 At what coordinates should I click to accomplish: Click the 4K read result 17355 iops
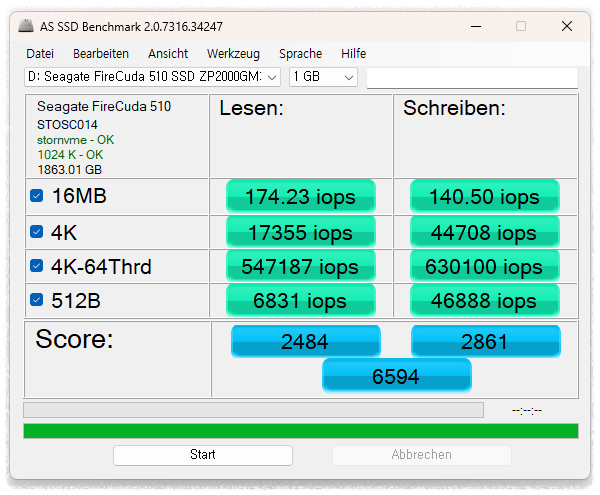click(x=301, y=232)
